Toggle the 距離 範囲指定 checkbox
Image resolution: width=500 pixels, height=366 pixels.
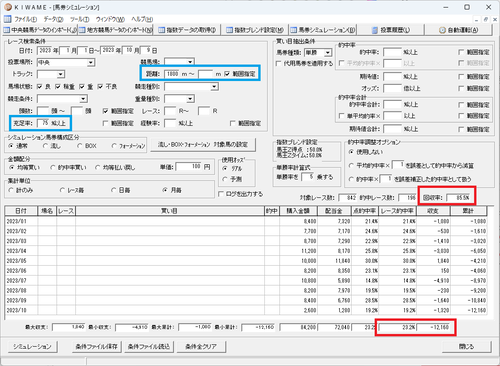[x=227, y=74]
